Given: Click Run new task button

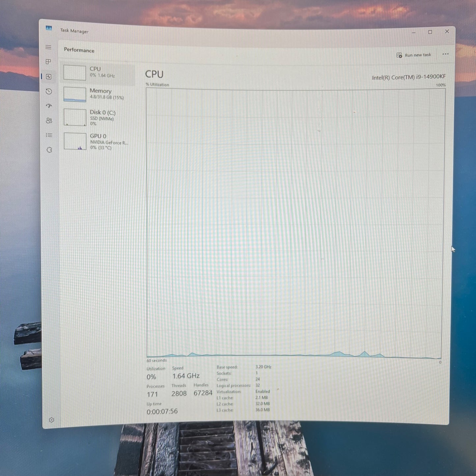Looking at the screenshot, I should coord(414,55).
